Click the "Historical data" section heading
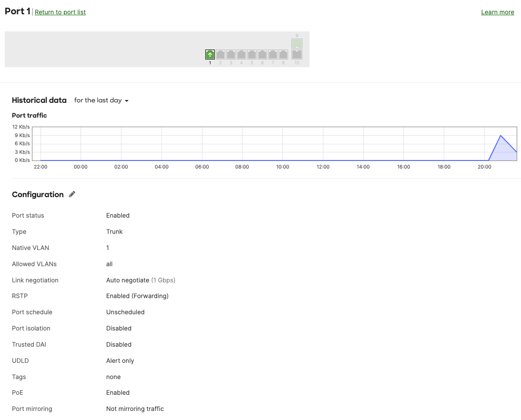This screenshot has height=420, width=521. click(39, 100)
